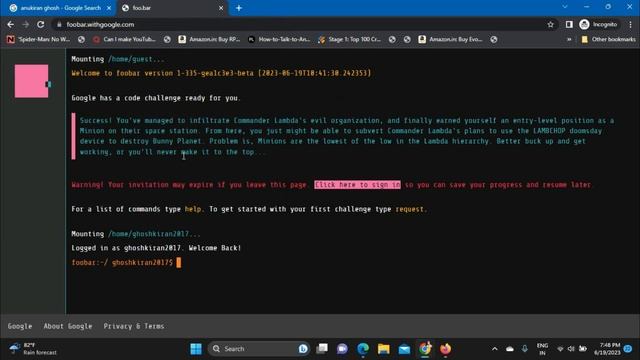This screenshot has width=640, height=360.
Task: Open the notification center badge
Action: pyautogui.click(x=628, y=349)
